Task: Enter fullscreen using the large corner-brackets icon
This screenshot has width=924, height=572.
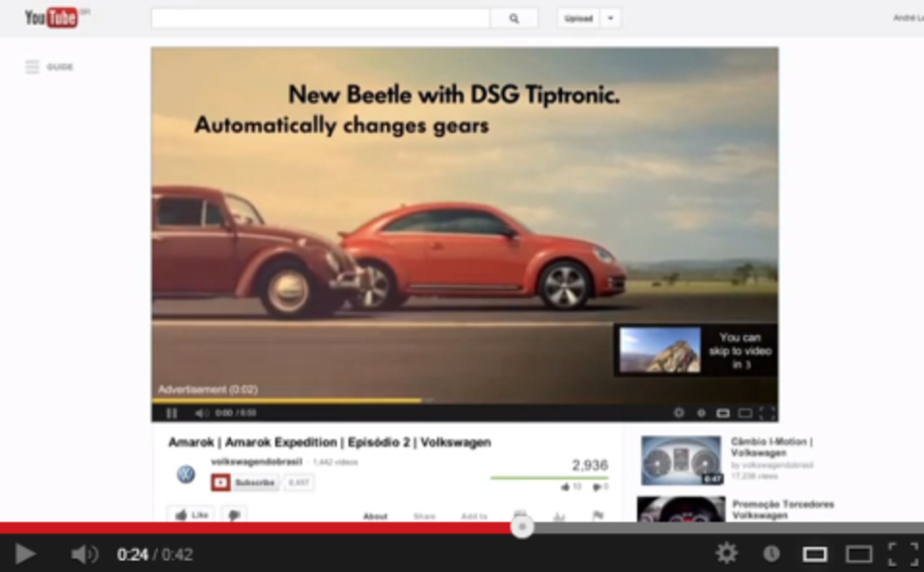Action: (903, 554)
